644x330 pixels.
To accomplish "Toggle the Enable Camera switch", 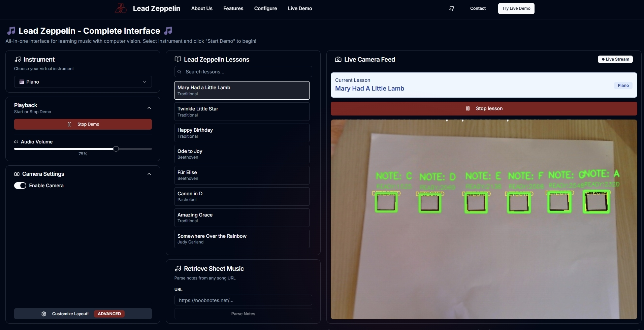I will (20, 186).
